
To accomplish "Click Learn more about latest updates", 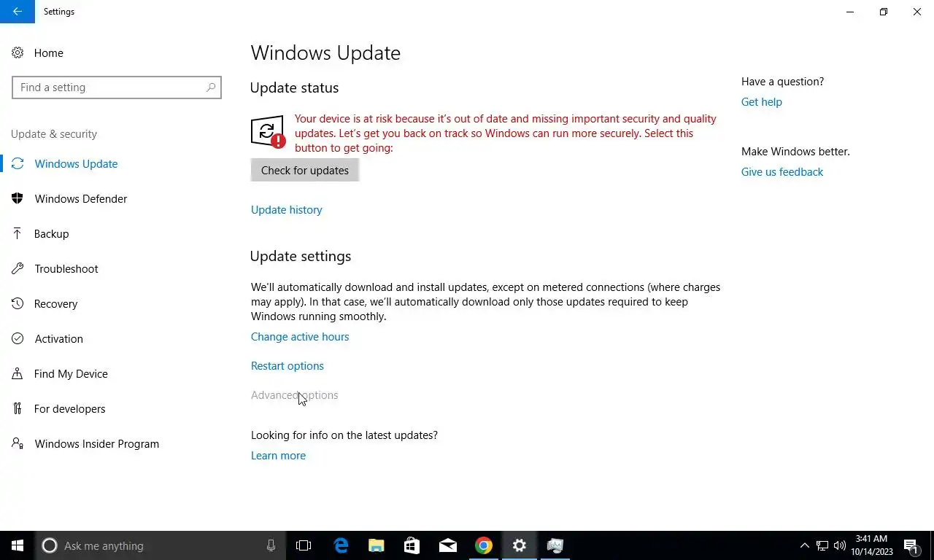I will pos(278,456).
